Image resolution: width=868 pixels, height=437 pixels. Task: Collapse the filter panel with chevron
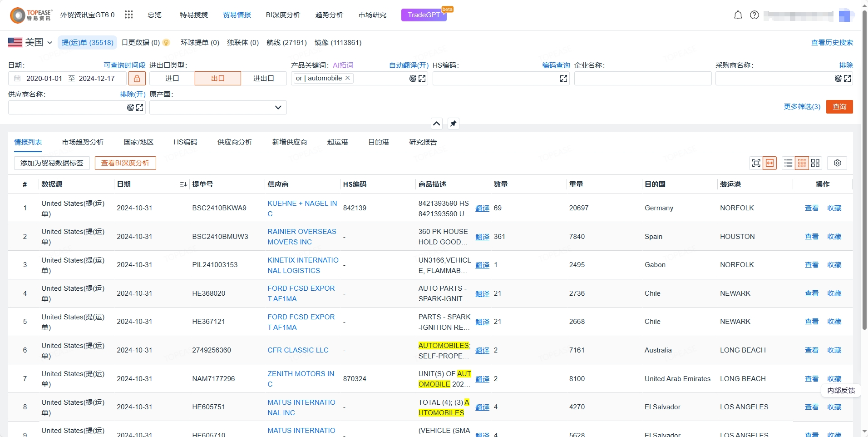click(x=436, y=124)
